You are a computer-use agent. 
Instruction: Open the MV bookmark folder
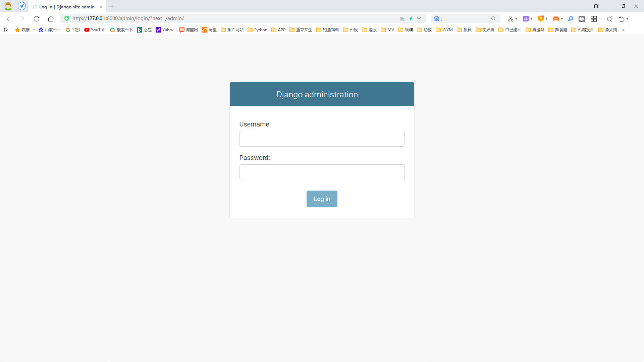coord(387,30)
